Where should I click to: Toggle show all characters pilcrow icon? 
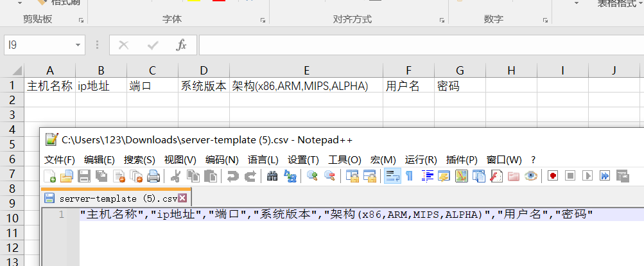coord(410,176)
